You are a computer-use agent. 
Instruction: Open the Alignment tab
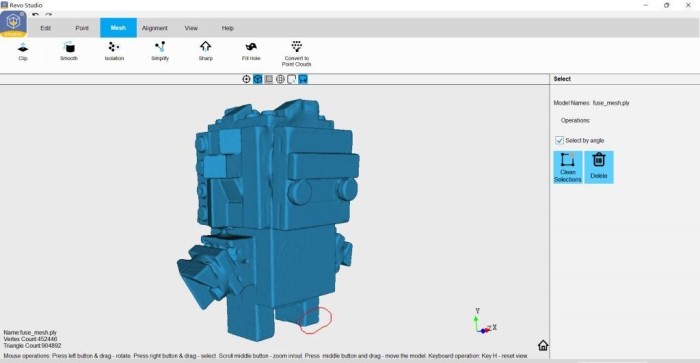point(154,28)
